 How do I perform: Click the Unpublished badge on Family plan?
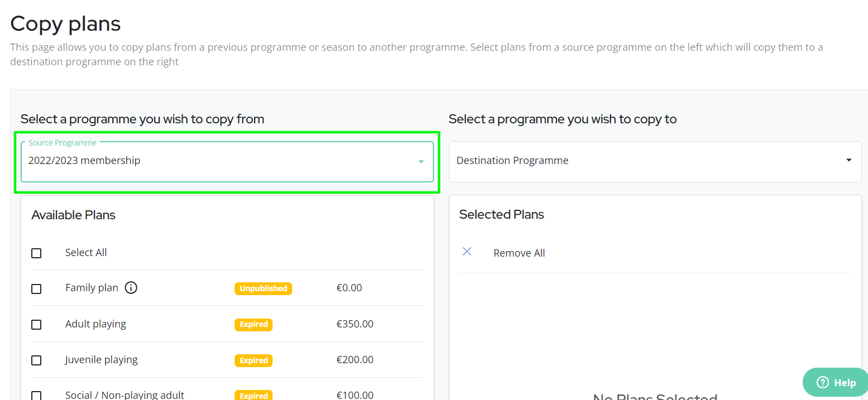[263, 288]
